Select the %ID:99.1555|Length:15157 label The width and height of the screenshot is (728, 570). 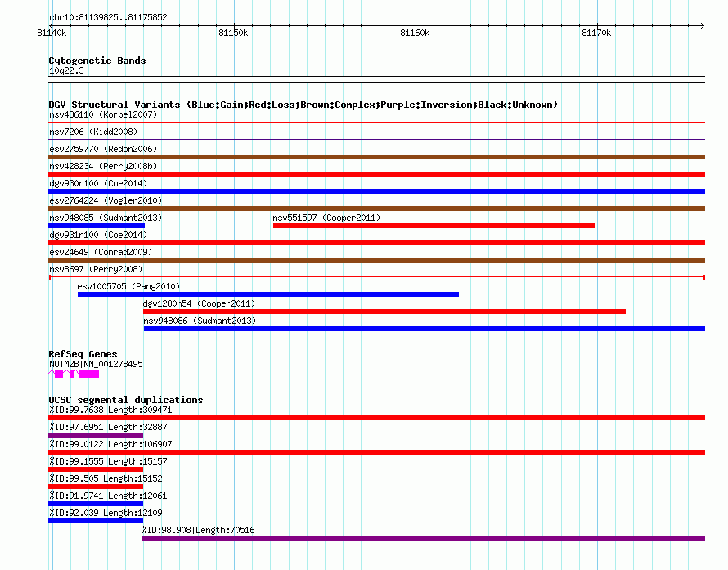[108, 462]
